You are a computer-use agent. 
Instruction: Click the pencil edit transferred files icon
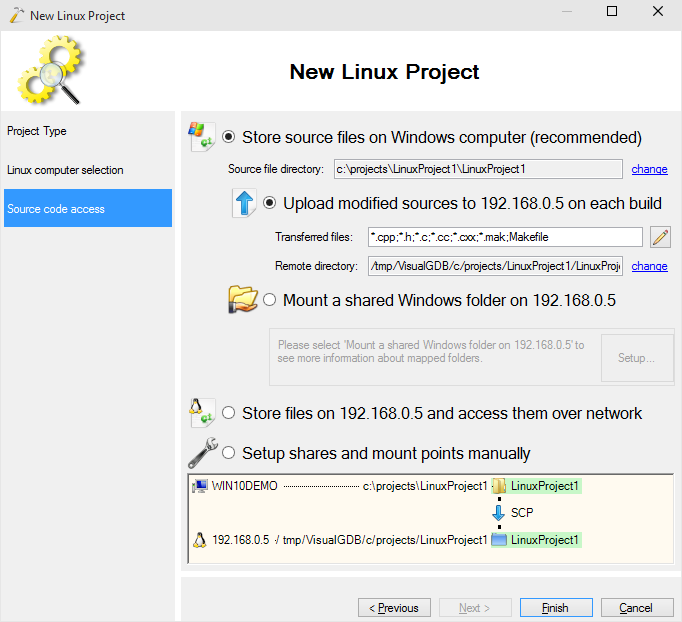tap(660, 237)
